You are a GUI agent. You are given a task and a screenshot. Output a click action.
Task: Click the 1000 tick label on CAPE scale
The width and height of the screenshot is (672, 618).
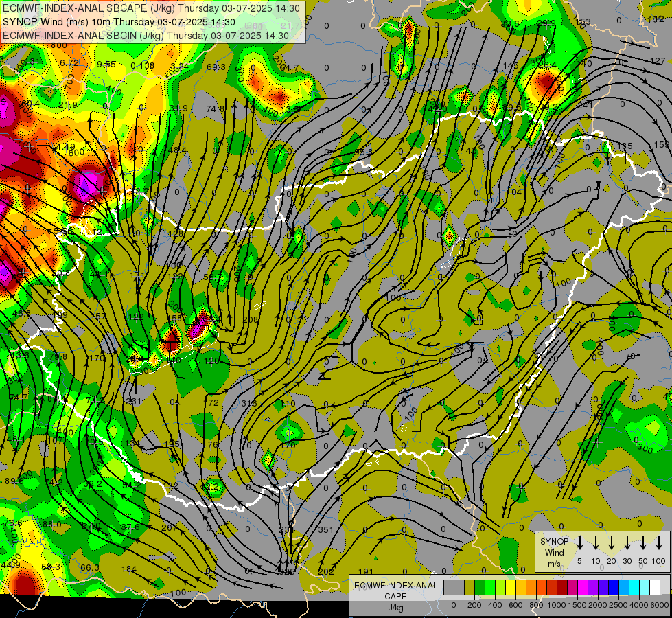[557, 605]
